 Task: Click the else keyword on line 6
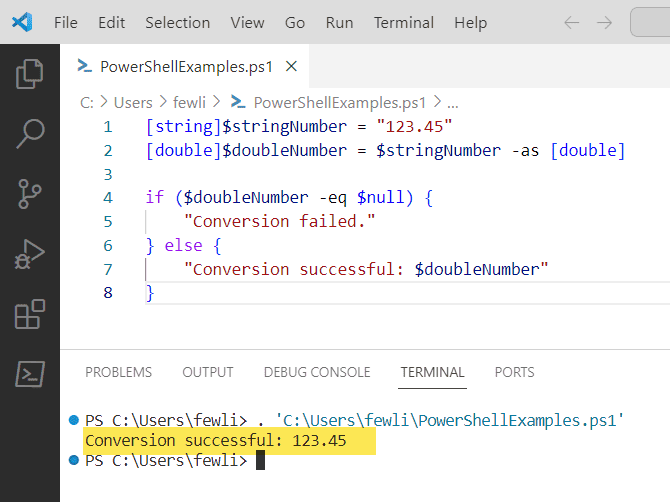(x=183, y=245)
